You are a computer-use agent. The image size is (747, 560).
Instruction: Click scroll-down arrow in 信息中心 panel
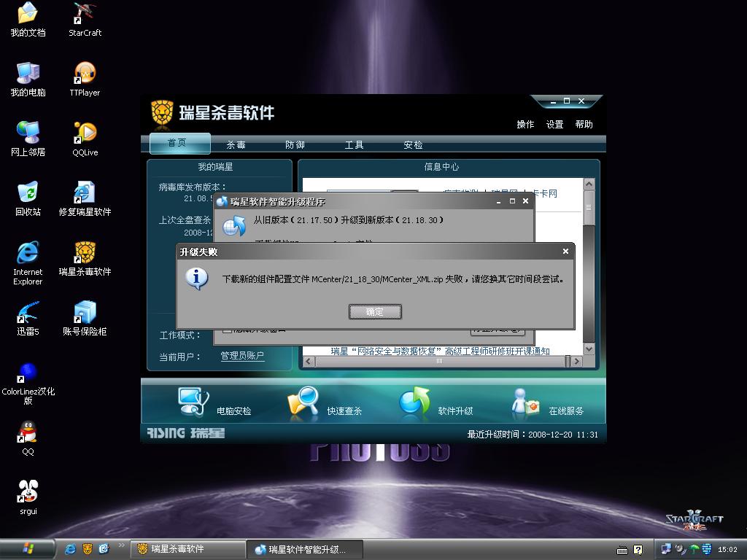(x=589, y=349)
